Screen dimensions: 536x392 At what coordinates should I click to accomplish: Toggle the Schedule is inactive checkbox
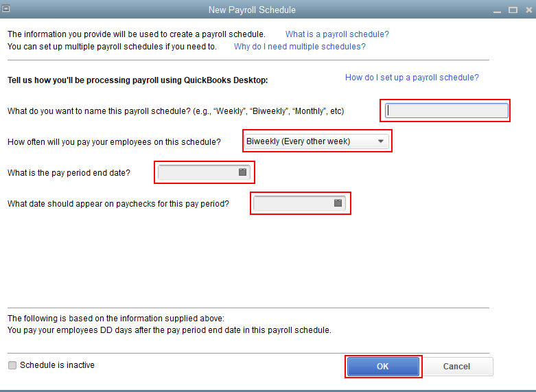(x=12, y=365)
